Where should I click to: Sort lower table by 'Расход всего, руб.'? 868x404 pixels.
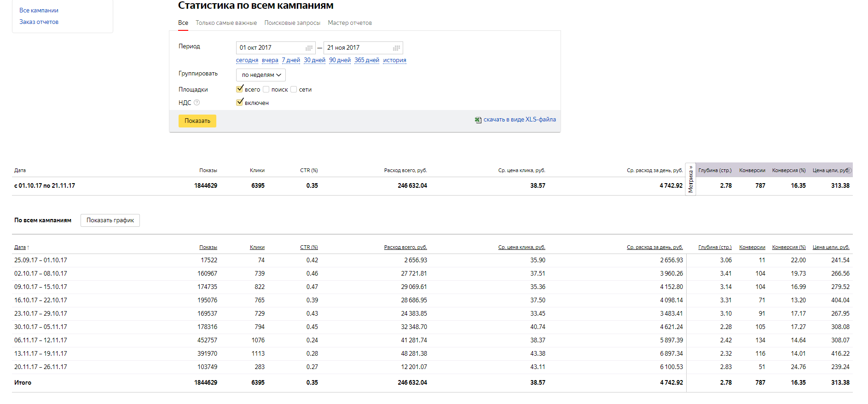405,248
